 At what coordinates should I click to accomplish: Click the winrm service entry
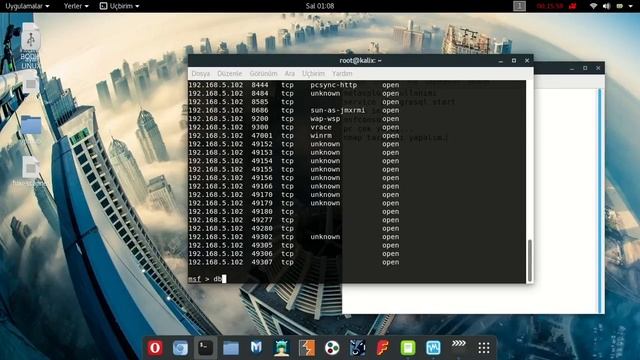(321, 136)
